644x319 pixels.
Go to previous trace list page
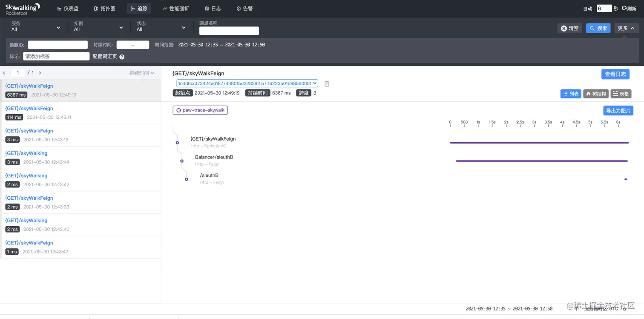point(4,73)
